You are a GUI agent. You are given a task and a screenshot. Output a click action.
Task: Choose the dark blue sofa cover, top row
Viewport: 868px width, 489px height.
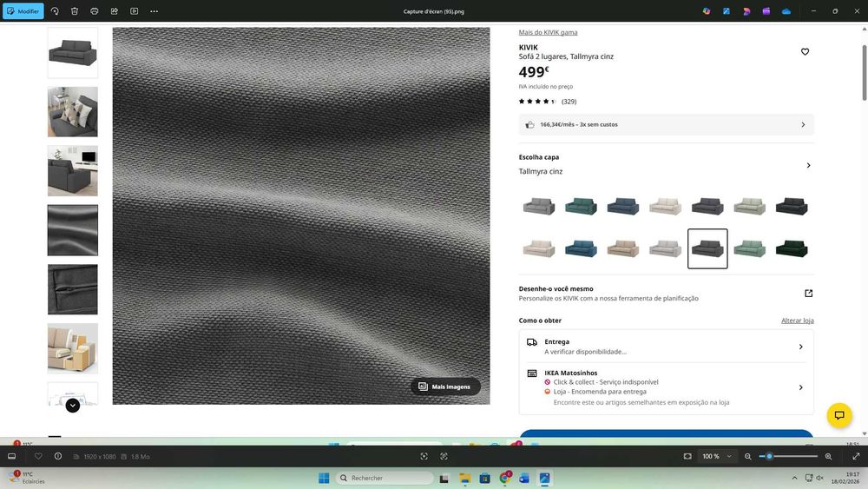623,207
